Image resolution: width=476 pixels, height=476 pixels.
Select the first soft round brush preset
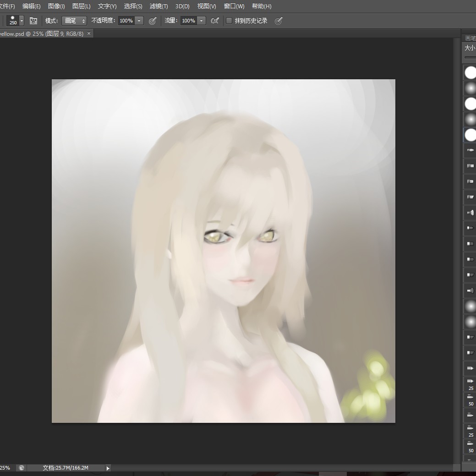pyautogui.click(x=470, y=88)
